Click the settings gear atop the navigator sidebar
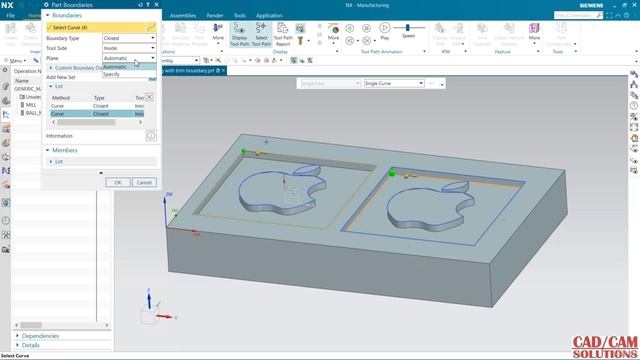Screen dimensions: 640x360 [x=5, y=71]
